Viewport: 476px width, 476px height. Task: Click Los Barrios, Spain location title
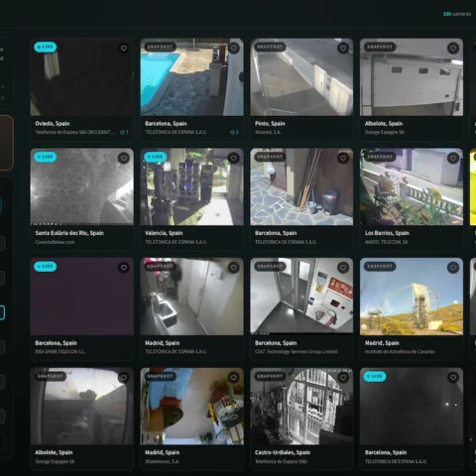[x=387, y=233]
